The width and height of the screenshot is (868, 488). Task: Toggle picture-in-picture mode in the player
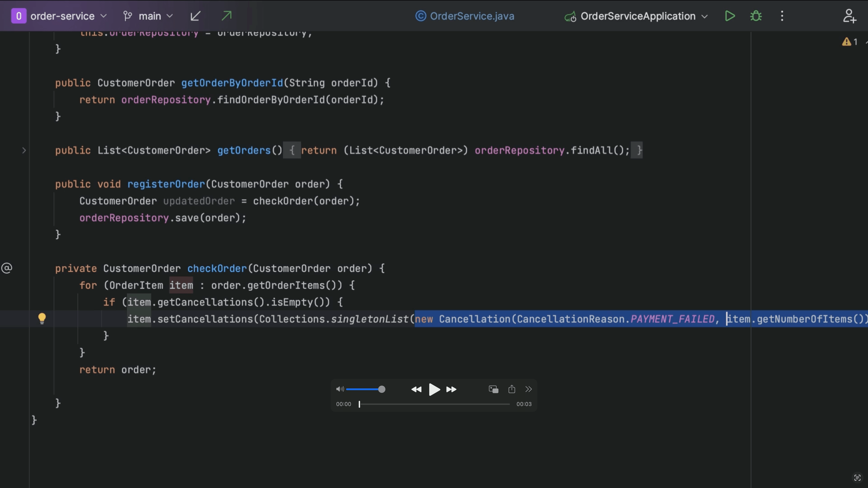[493, 389]
